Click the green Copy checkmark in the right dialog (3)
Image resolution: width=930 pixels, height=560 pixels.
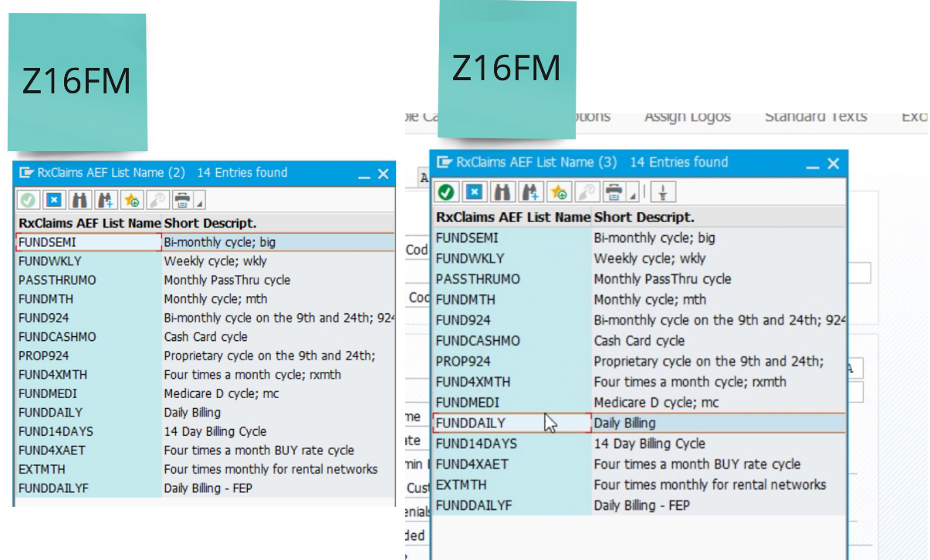[x=446, y=191]
